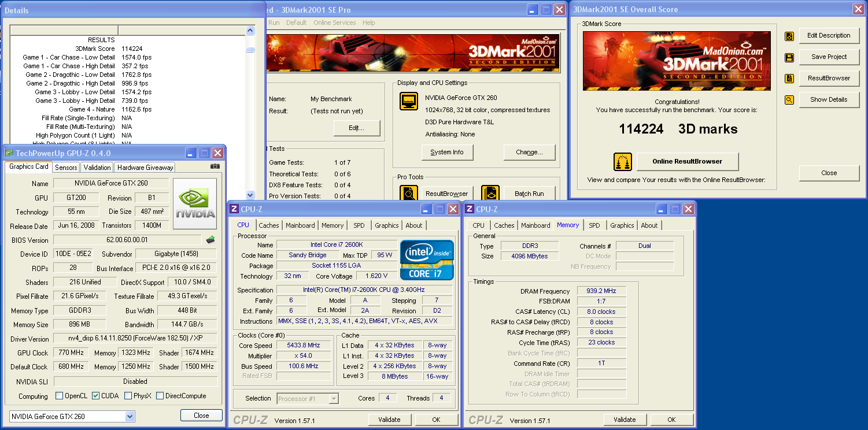Toggle the DirectCompute checkbox

[x=160, y=396]
